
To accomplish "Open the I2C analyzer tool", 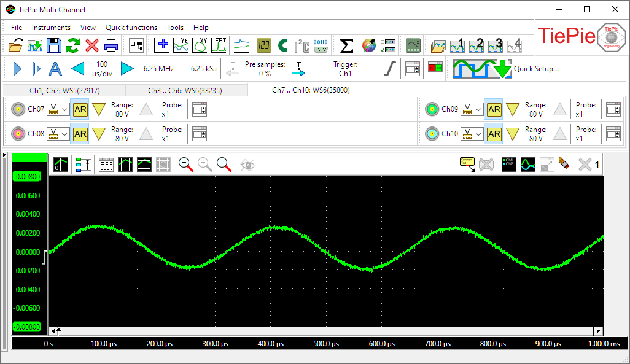I will click(301, 45).
